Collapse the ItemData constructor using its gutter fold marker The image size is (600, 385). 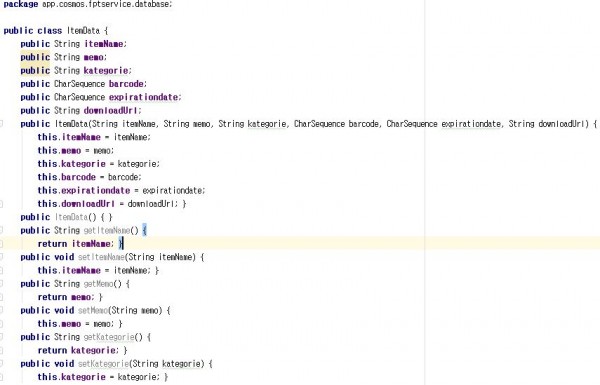(x=1, y=124)
